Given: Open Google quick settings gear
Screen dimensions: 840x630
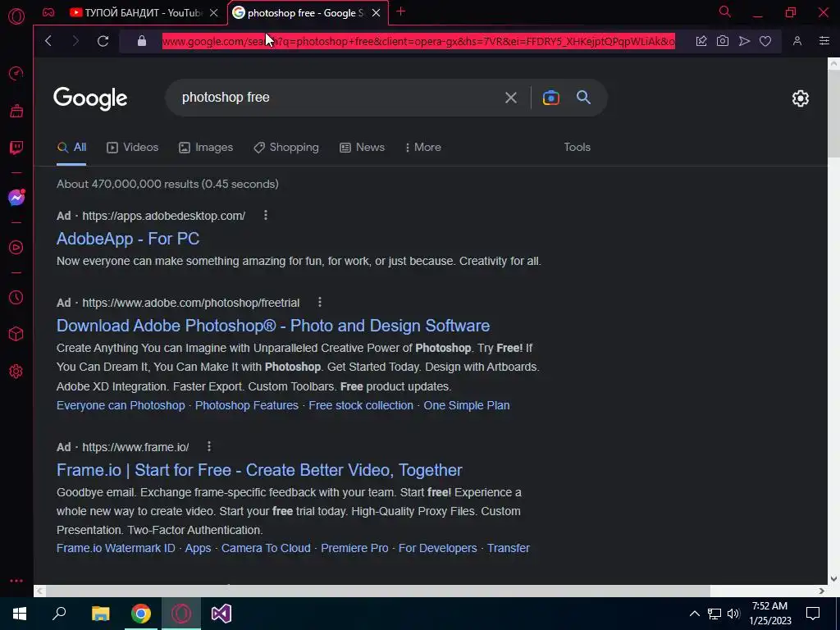Looking at the screenshot, I should tap(801, 98).
